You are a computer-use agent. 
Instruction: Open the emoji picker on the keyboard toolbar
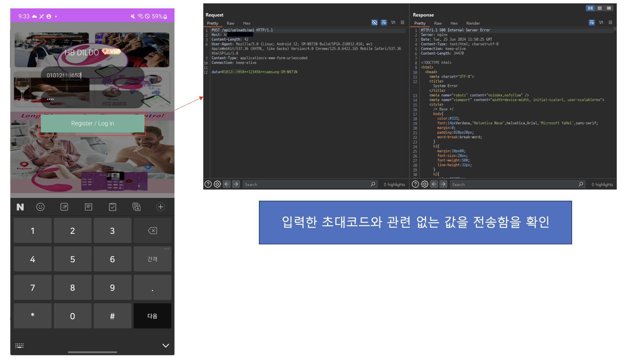[41, 207]
